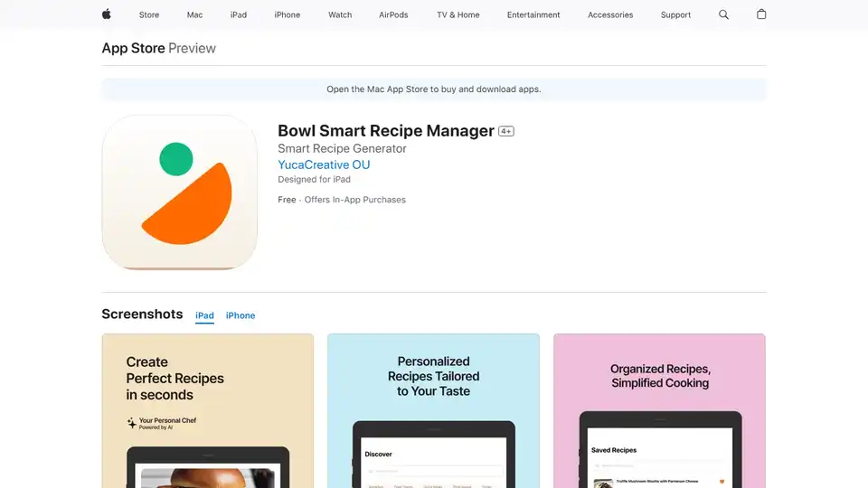Click the Smart Recipe Generator subtitle

tap(342, 148)
